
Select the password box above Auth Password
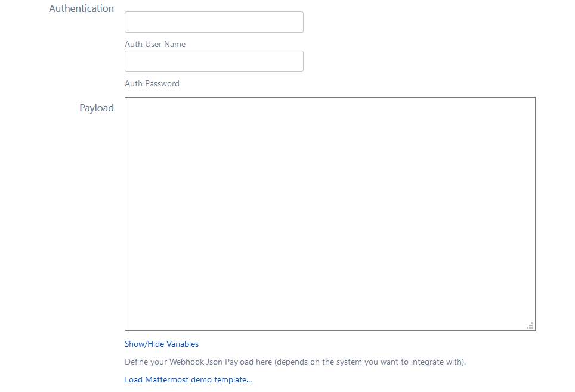pyautogui.click(x=214, y=61)
